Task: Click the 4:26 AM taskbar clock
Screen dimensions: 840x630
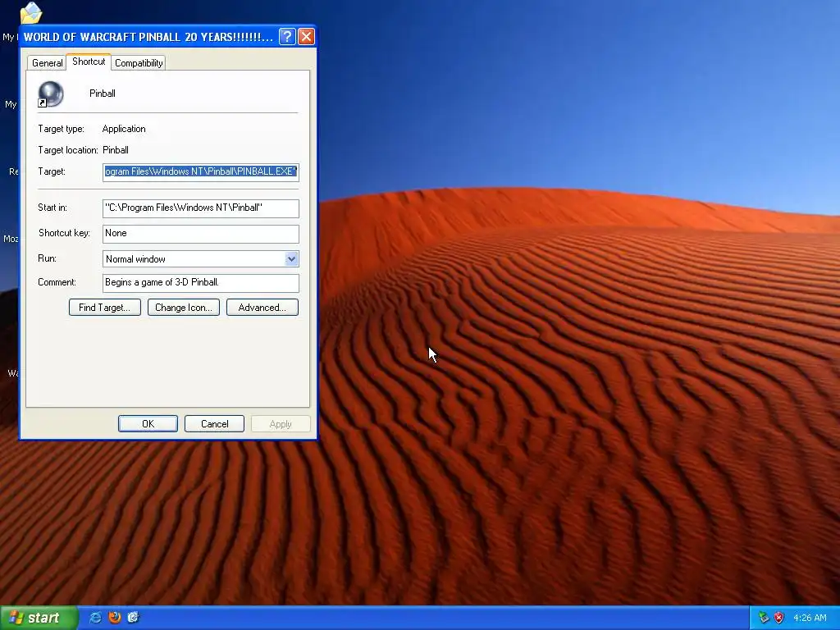Action: click(810, 618)
